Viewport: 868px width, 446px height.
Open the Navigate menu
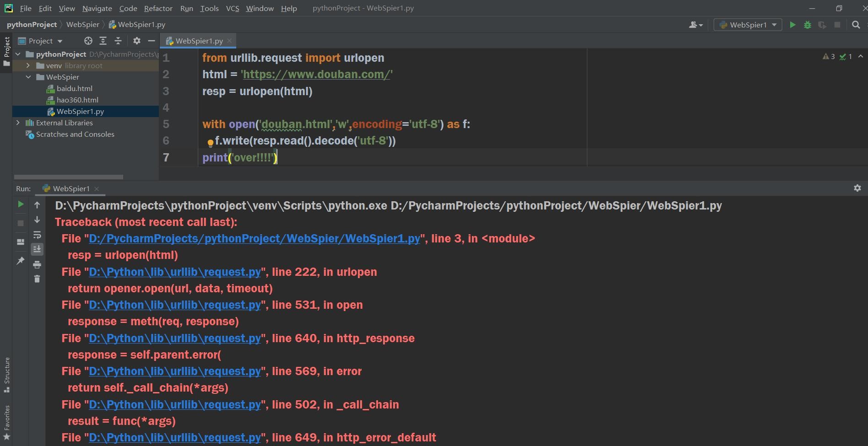click(97, 8)
